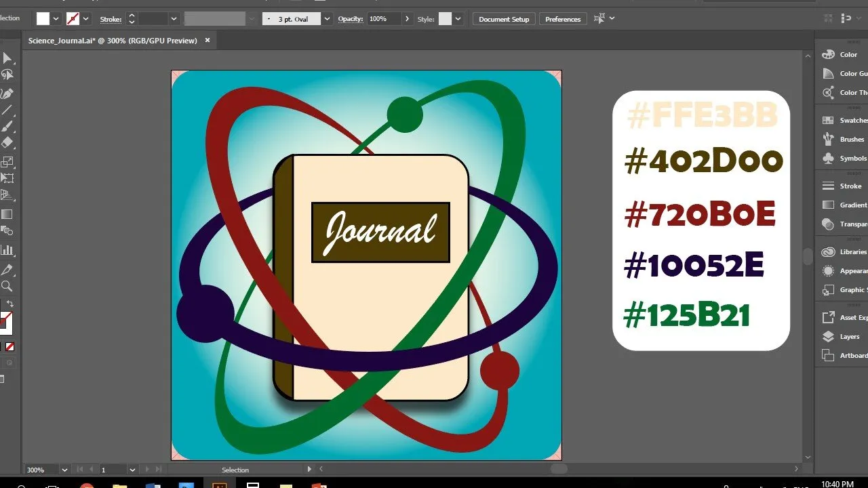
Task: Select the Eraser tool
Action: pyautogui.click(x=7, y=143)
